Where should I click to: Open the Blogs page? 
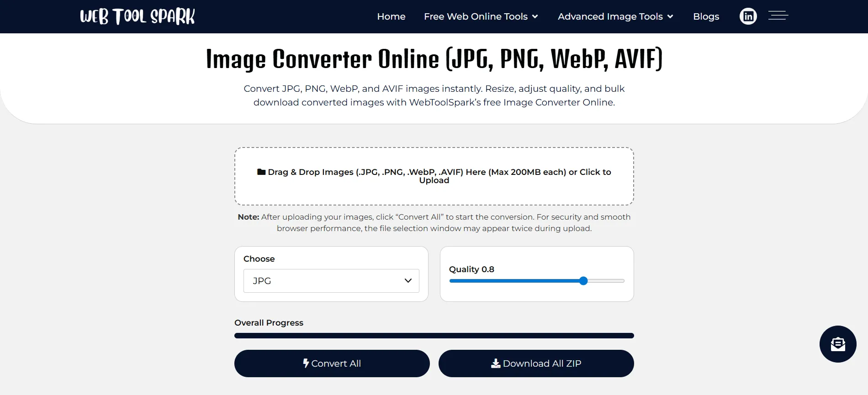pyautogui.click(x=706, y=16)
